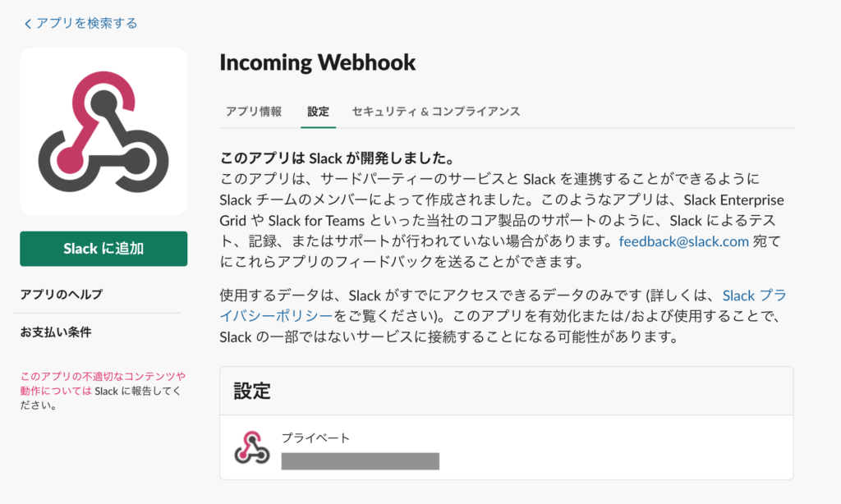Click the feedback@slack.com email link
Viewport: 841px width, 504px height.
[684, 242]
